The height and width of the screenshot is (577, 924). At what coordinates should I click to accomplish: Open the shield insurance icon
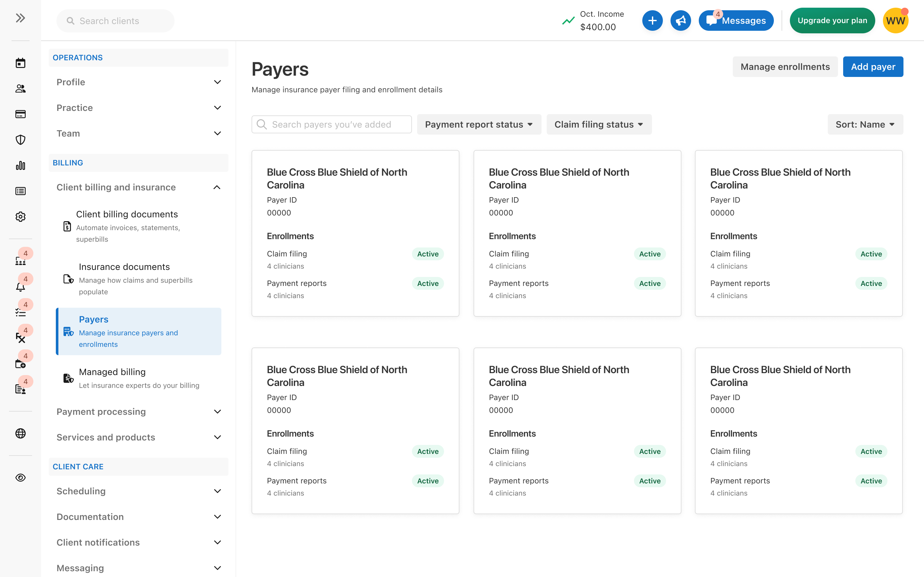click(20, 140)
